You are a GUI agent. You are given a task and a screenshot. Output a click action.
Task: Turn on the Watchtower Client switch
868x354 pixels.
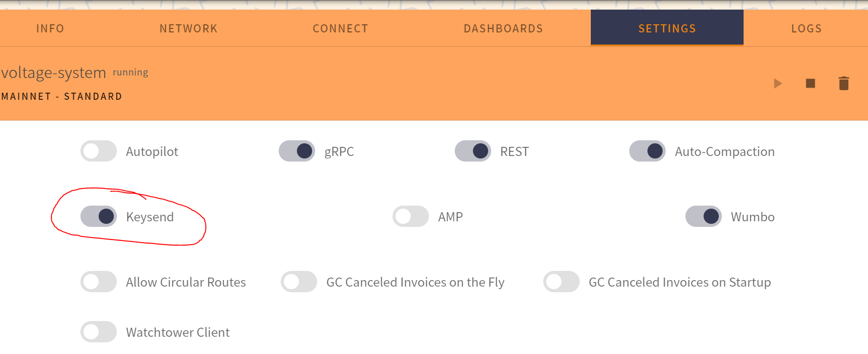point(99,332)
